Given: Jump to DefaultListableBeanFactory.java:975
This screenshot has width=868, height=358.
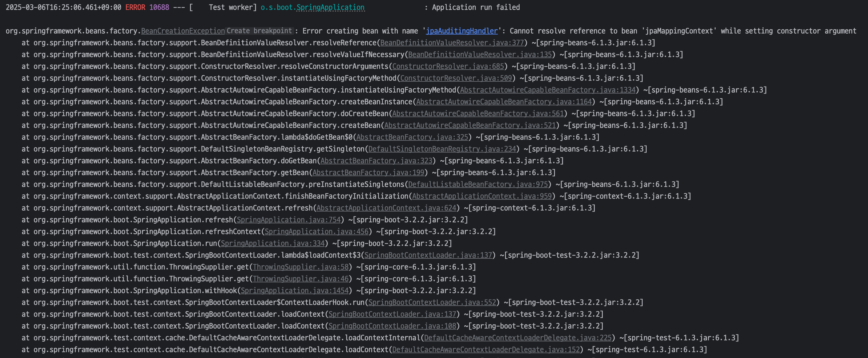Looking at the screenshot, I should (478, 184).
